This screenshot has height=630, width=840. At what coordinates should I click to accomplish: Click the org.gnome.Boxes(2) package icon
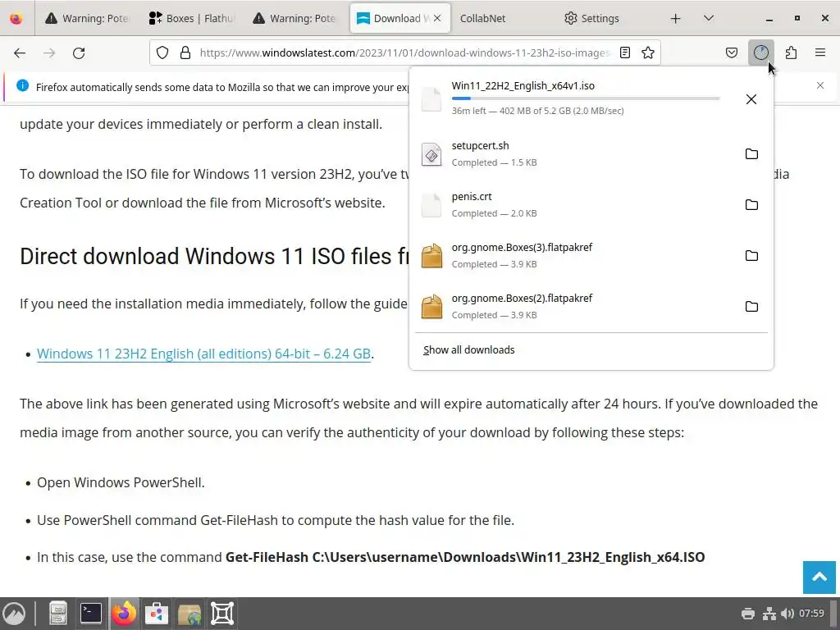431,307
